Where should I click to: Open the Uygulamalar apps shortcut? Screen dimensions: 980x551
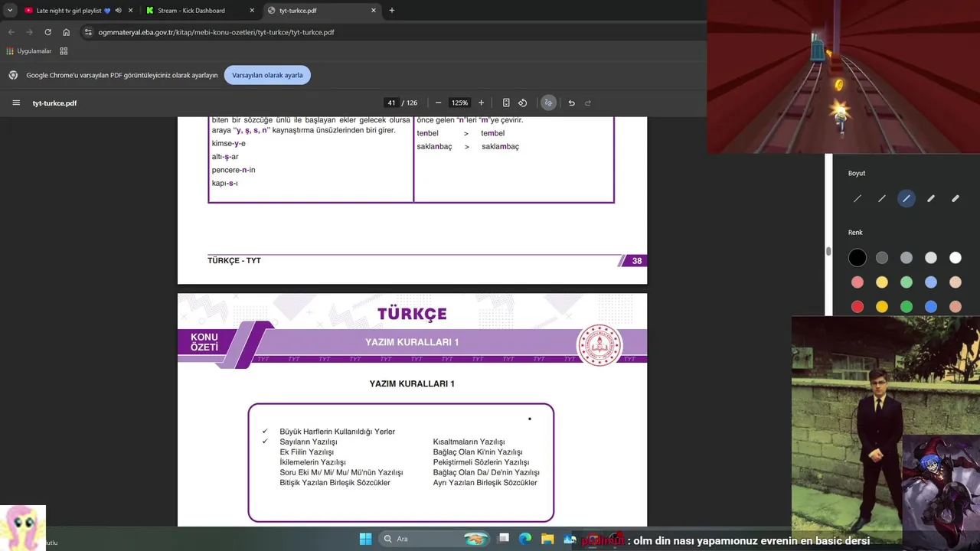click(x=29, y=51)
